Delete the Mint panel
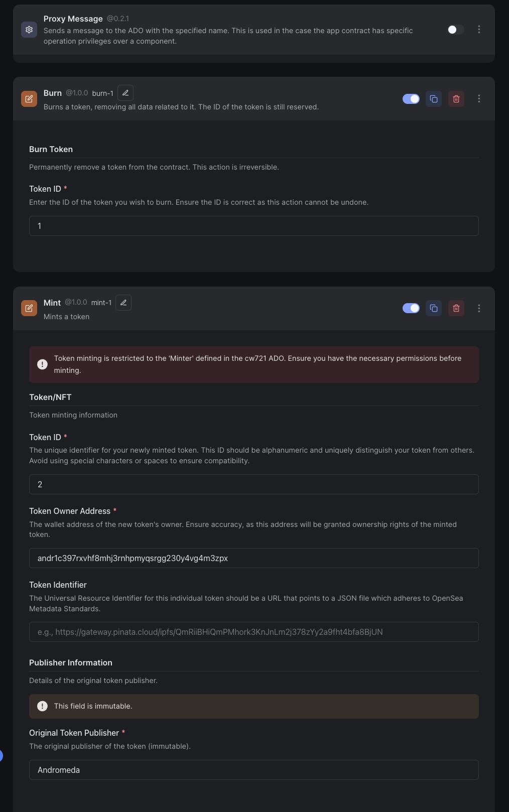This screenshot has width=509, height=812. pyautogui.click(x=456, y=308)
